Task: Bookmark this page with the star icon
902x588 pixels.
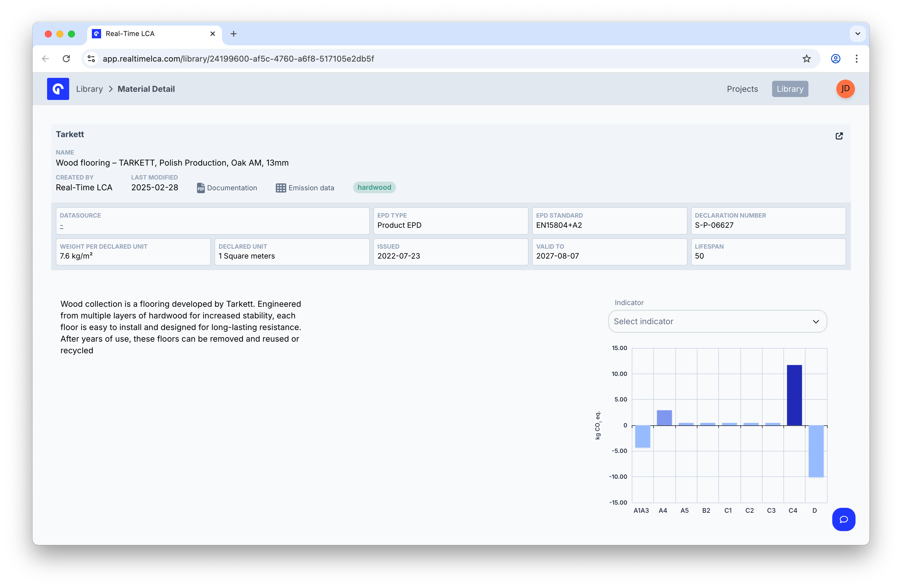Action: 806,59
